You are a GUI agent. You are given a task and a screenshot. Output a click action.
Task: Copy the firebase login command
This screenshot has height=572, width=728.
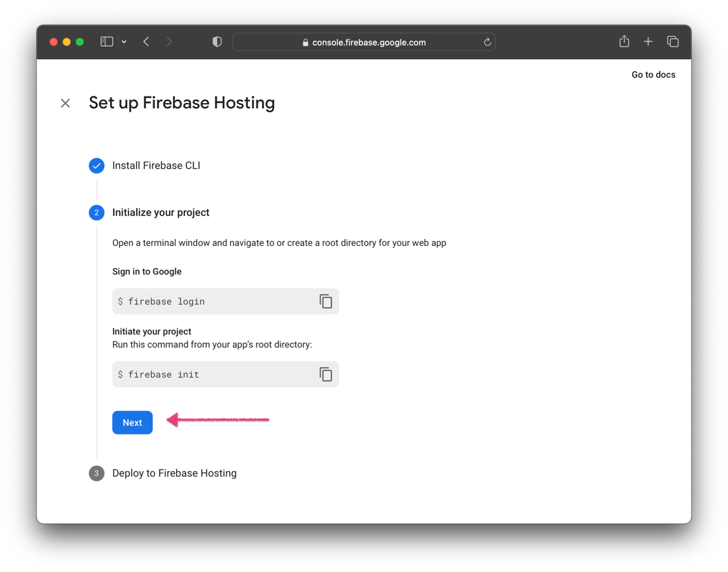tap(326, 301)
